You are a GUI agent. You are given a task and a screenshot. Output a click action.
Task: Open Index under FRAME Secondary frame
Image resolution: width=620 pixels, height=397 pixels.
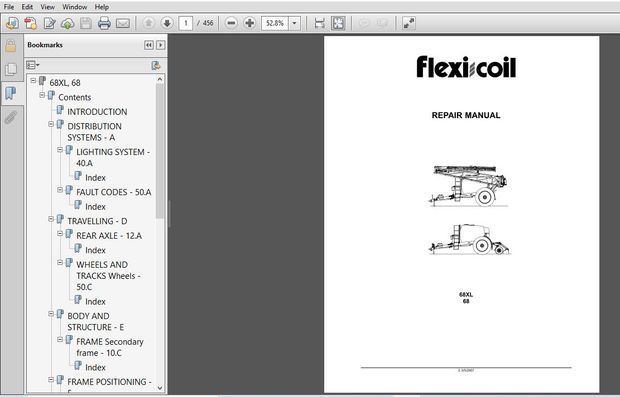tap(95, 368)
